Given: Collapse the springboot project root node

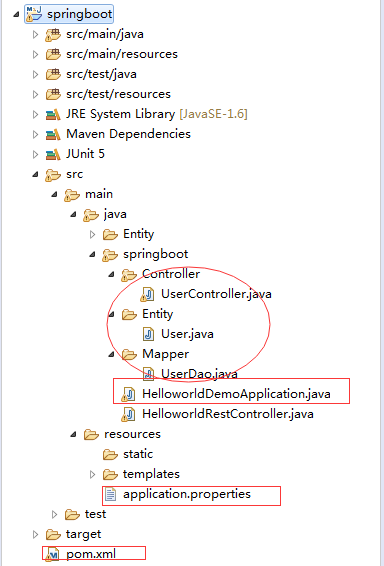Looking at the screenshot, I should pos(16,15).
